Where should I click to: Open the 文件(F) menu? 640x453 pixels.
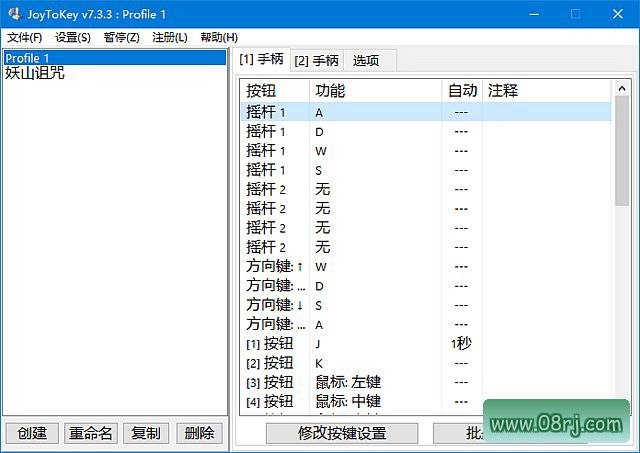pos(24,38)
